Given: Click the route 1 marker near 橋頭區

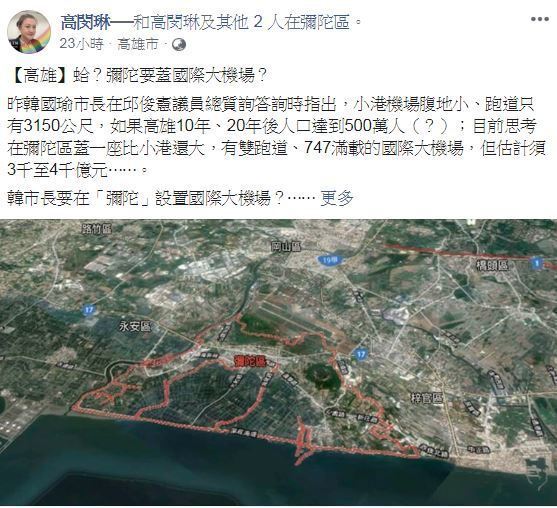Looking at the screenshot, I should pos(537,263).
